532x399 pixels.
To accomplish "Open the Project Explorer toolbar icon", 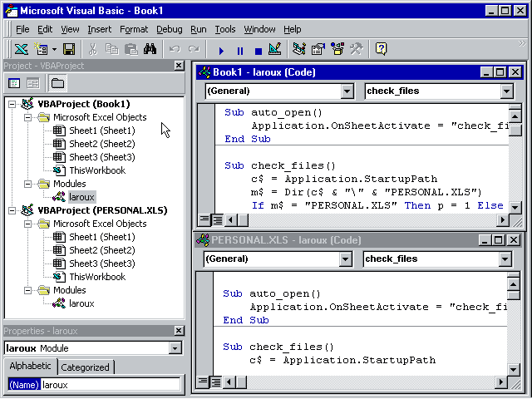I will 299,49.
